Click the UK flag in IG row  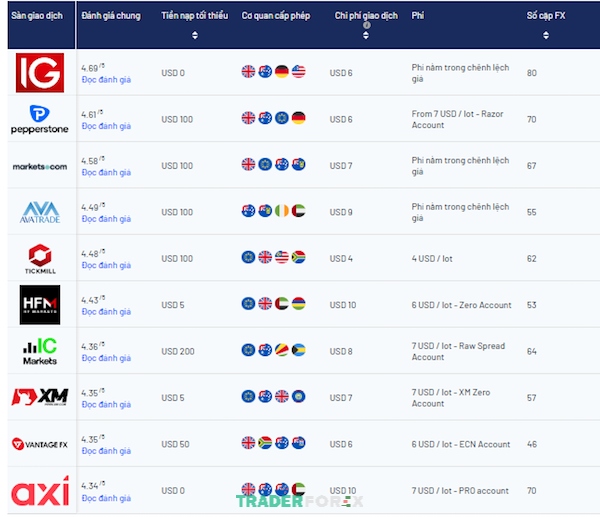tap(248, 72)
